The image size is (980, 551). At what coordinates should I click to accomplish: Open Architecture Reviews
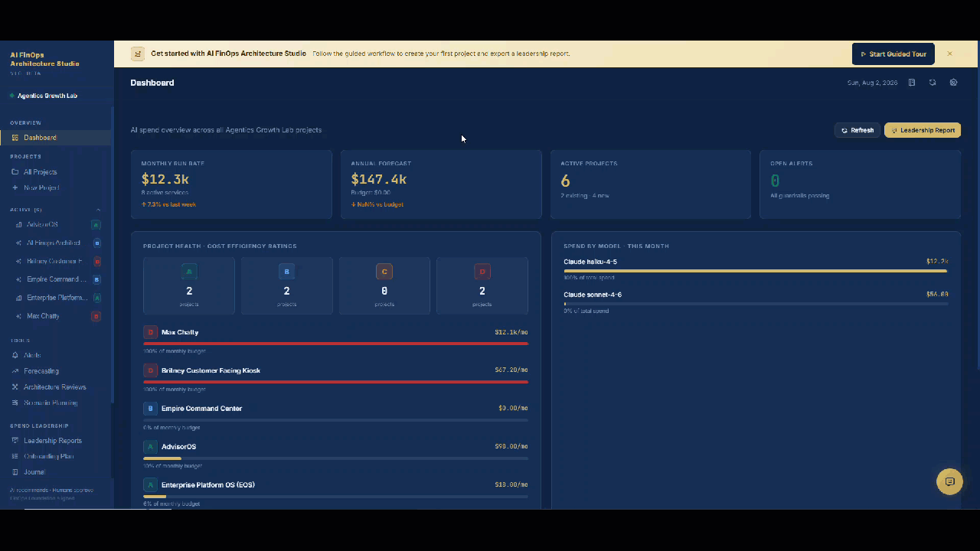click(x=56, y=387)
